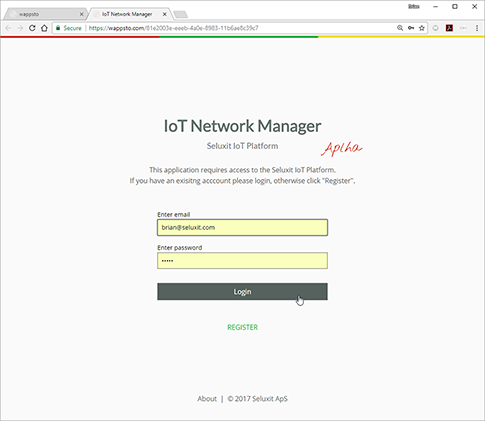Click the Enter email field

[x=242, y=227]
